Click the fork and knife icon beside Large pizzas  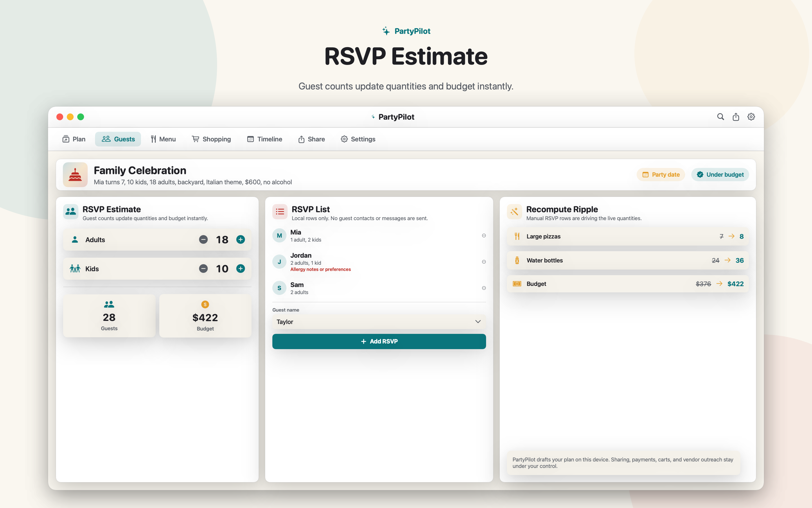[x=517, y=237]
